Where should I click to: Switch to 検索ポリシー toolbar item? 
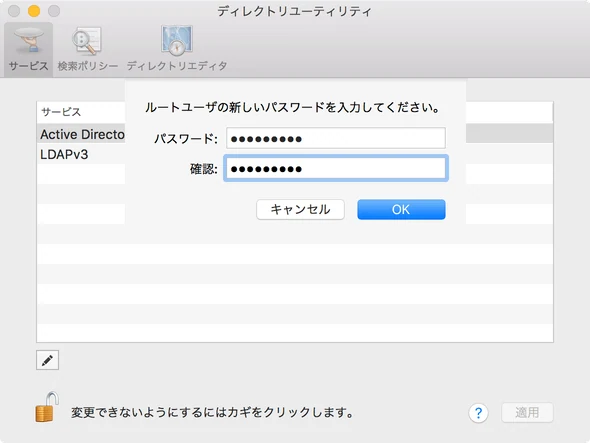click(87, 50)
